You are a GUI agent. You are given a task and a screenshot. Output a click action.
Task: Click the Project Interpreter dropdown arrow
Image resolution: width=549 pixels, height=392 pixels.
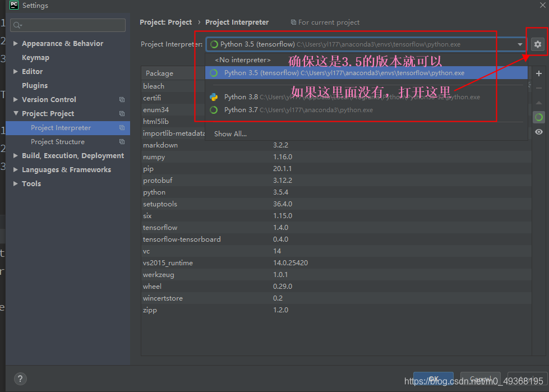point(520,44)
